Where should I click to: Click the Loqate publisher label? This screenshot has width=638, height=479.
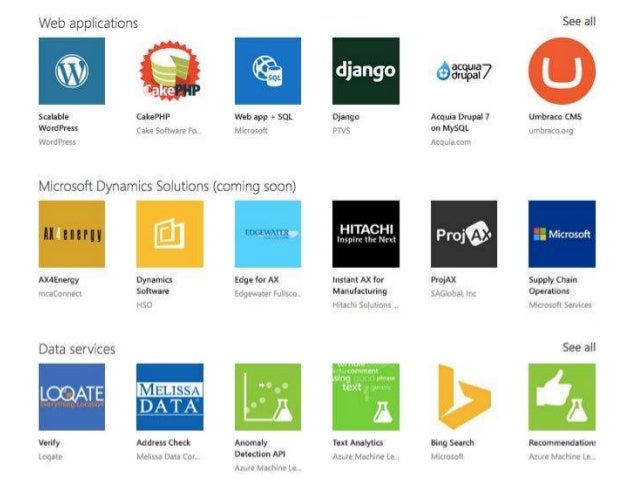(x=50, y=457)
